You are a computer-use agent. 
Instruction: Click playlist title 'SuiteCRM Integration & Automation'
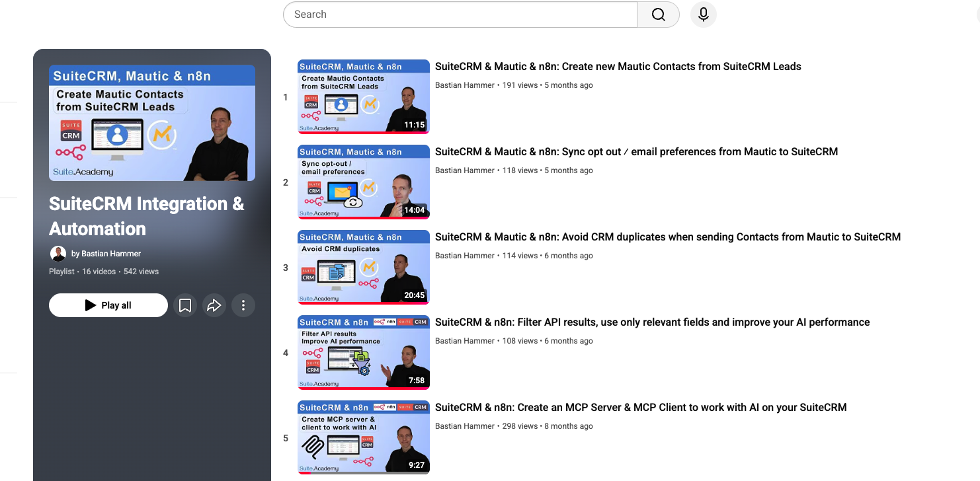pos(147,216)
